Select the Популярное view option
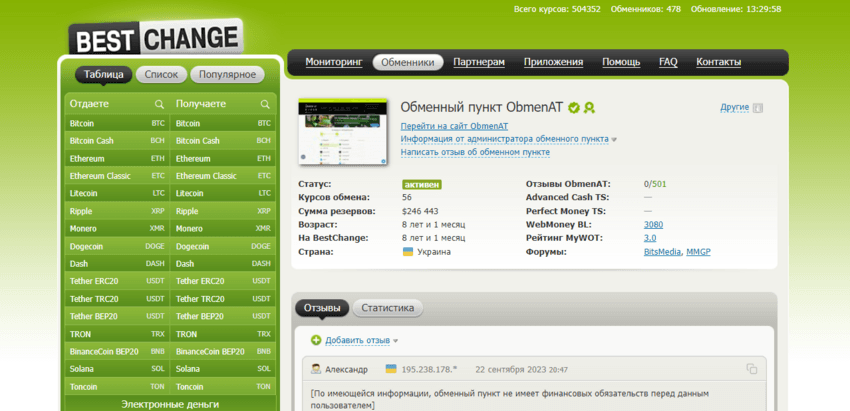The width and height of the screenshot is (850, 411). pyautogui.click(x=227, y=74)
